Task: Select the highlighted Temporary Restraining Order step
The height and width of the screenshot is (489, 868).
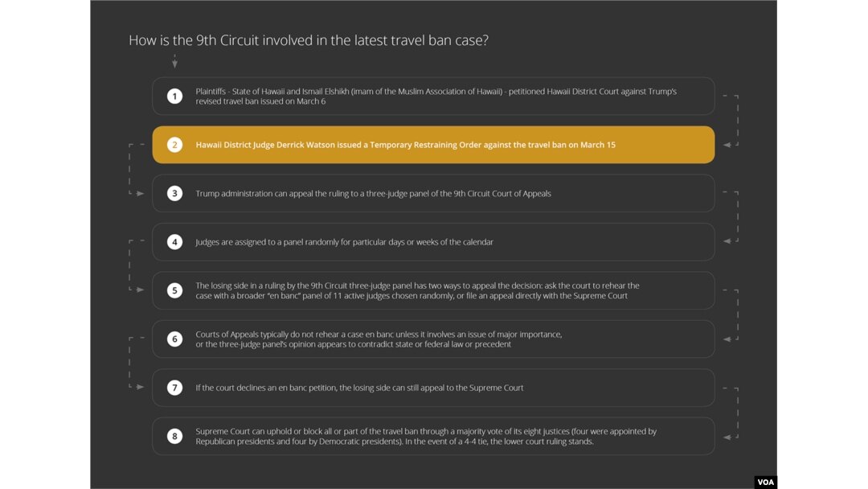Action: click(433, 145)
